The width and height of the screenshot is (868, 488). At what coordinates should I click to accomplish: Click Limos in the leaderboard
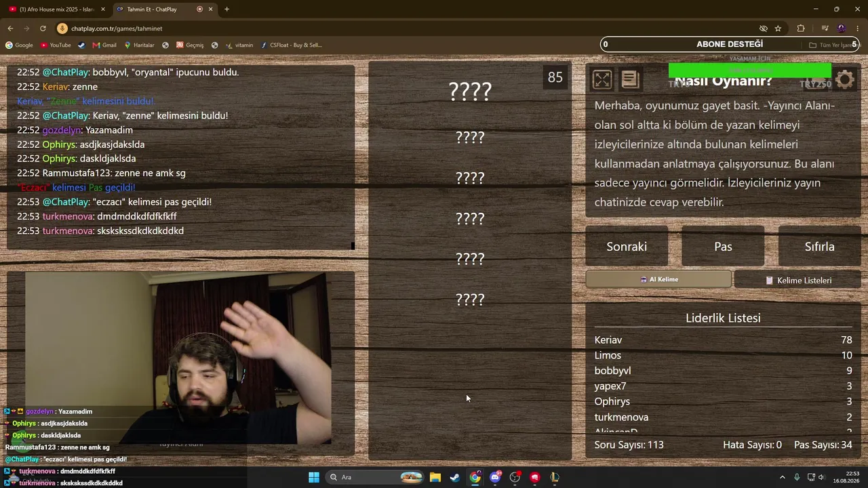click(608, 355)
